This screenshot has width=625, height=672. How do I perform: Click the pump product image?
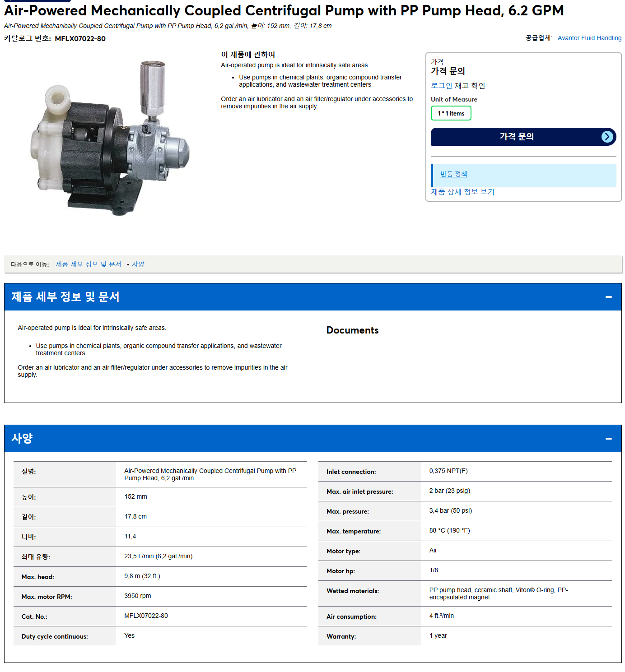pyautogui.click(x=110, y=138)
